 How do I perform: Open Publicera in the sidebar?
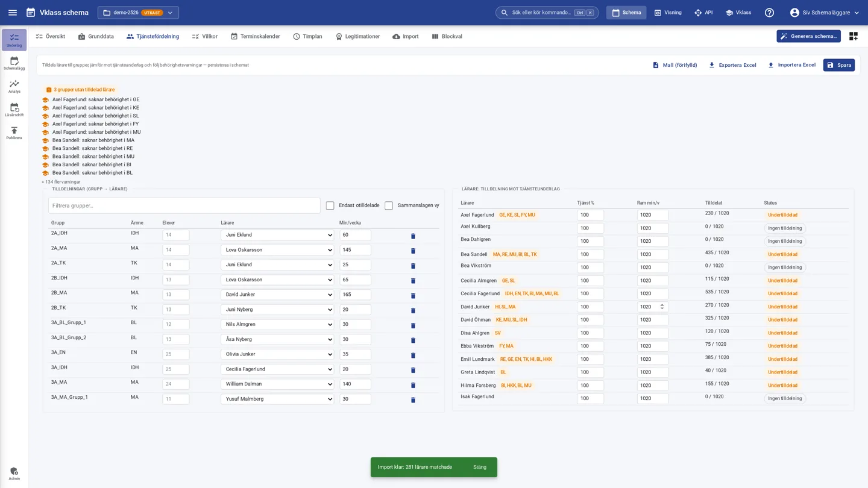tap(14, 133)
